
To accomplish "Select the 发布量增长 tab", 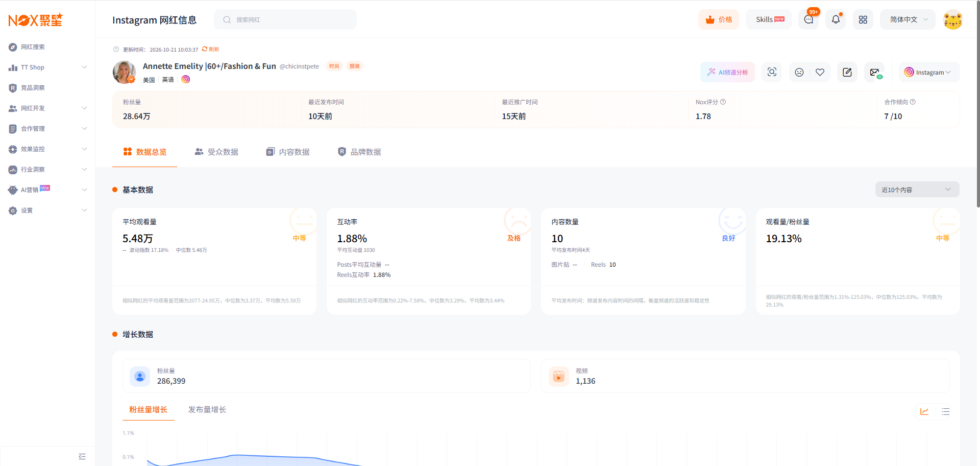I will point(207,409).
